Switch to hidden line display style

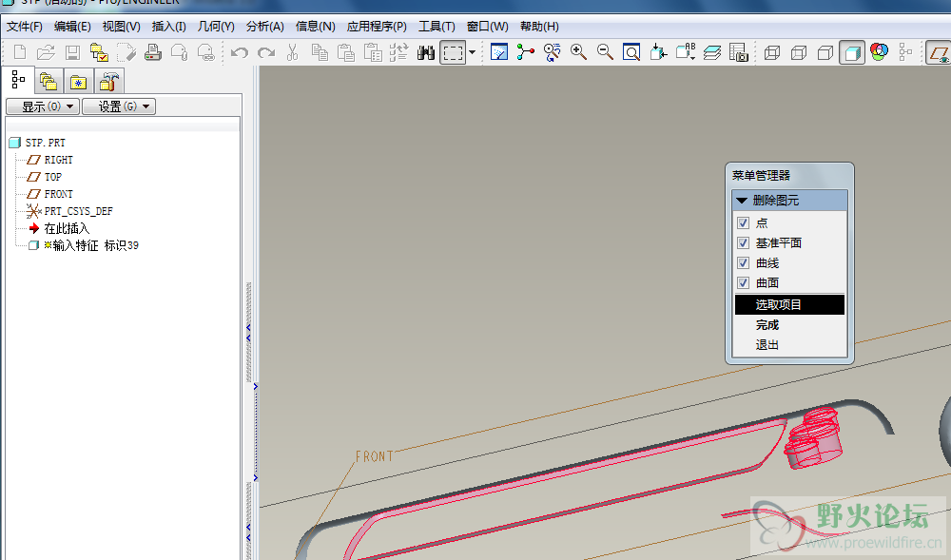pos(799,52)
